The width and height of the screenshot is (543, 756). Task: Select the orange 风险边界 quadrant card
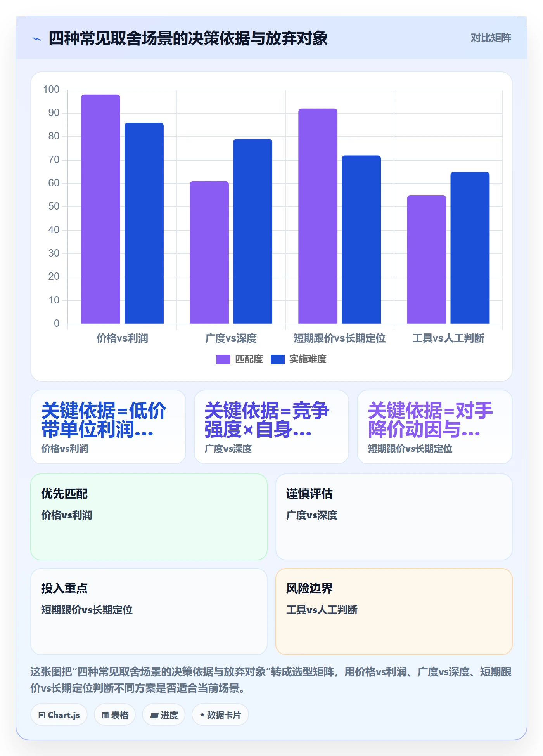[394, 612]
